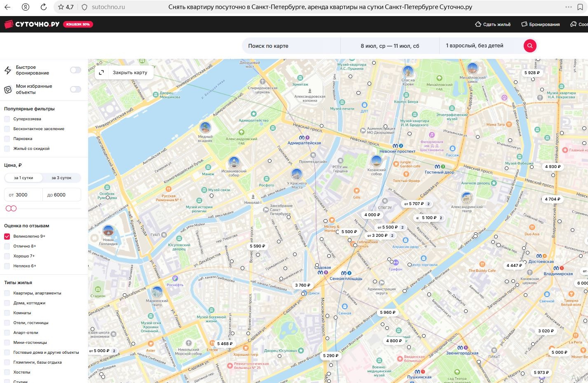
Task: Enable the Быстрое бронирование toggle
Action: (x=75, y=70)
